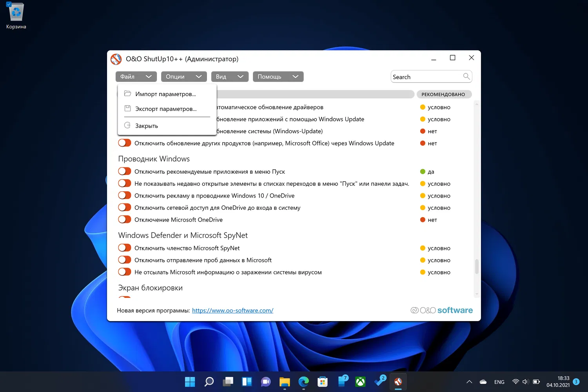
Task: Choose 'Экспорт параметров...' from the menu
Action: coord(167,109)
